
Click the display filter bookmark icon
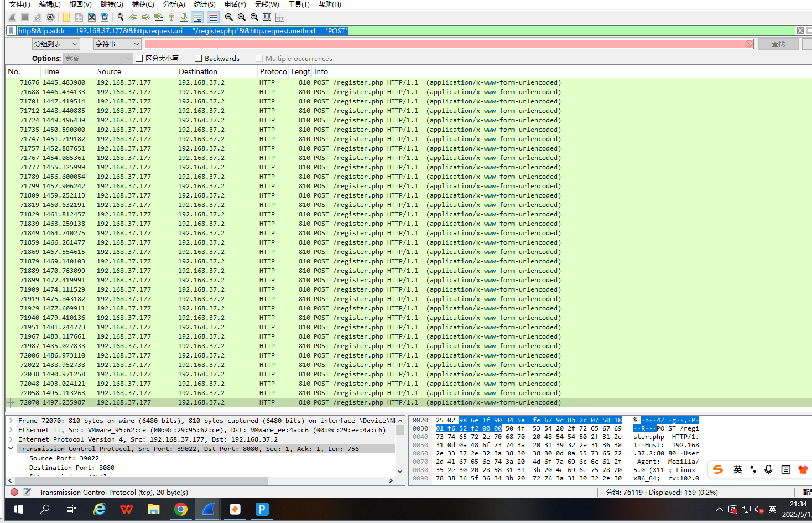tap(11, 31)
